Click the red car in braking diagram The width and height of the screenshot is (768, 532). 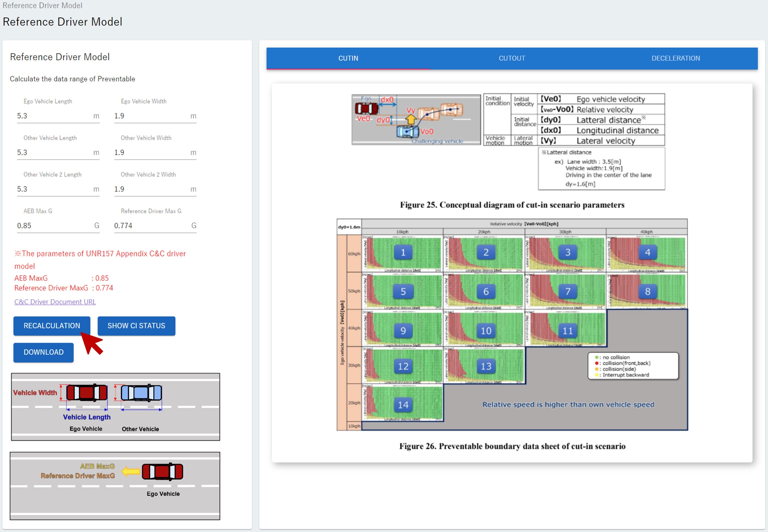click(x=163, y=471)
